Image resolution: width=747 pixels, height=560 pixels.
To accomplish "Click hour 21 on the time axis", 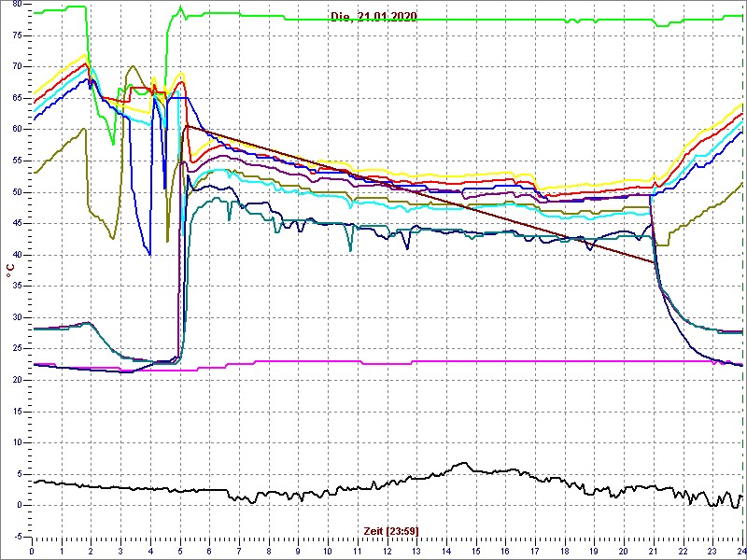I will click(652, 550).
